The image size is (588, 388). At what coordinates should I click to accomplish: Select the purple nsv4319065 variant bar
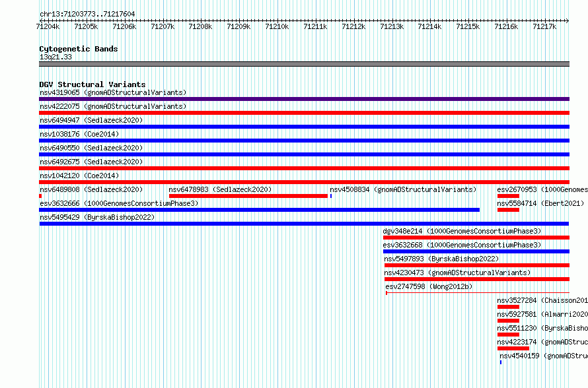(304, 99)
